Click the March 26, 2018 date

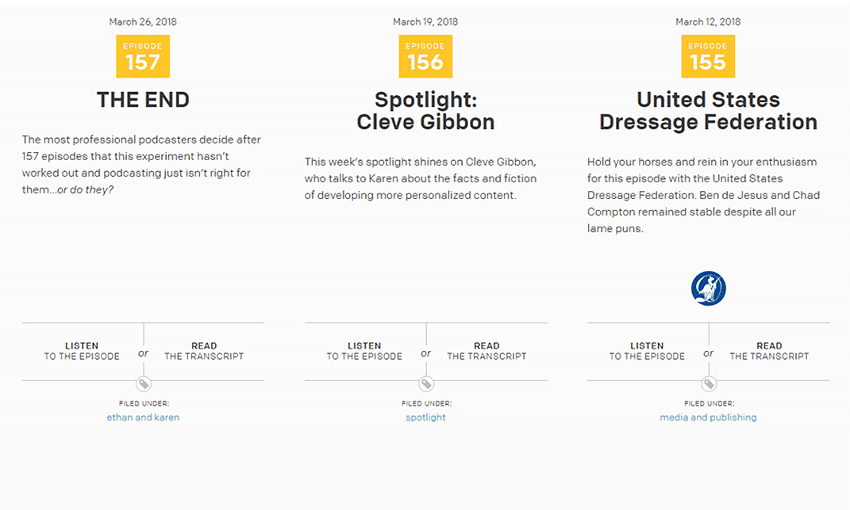click(x=143, y=22)
